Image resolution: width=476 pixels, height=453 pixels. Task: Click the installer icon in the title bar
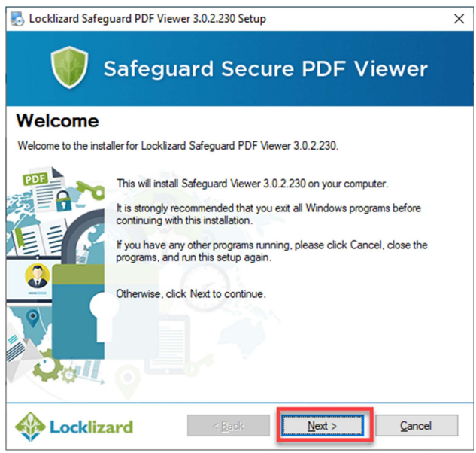click(x=17, y=19)
